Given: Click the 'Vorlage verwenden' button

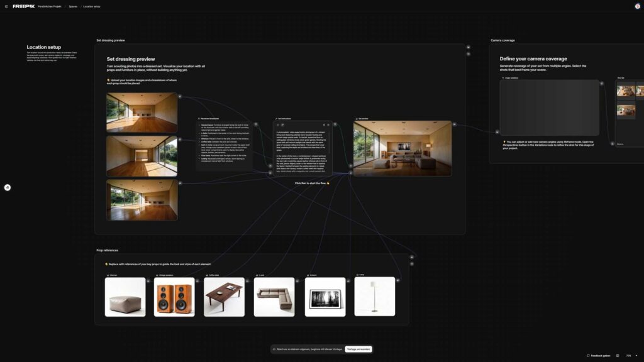Looking at the screenshot, I should 358,349.
